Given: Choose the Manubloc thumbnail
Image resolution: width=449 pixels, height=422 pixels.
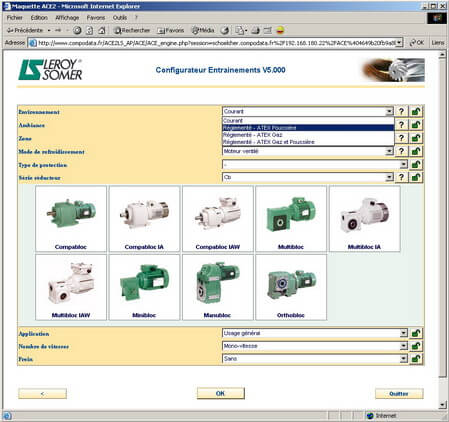Looking at the screenshot, I should click(218, 287).
